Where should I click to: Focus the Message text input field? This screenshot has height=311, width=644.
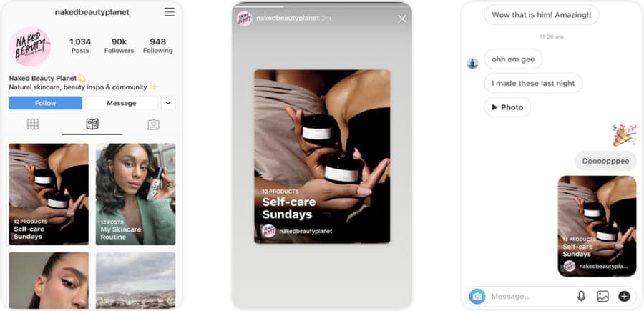coord(530,296)
